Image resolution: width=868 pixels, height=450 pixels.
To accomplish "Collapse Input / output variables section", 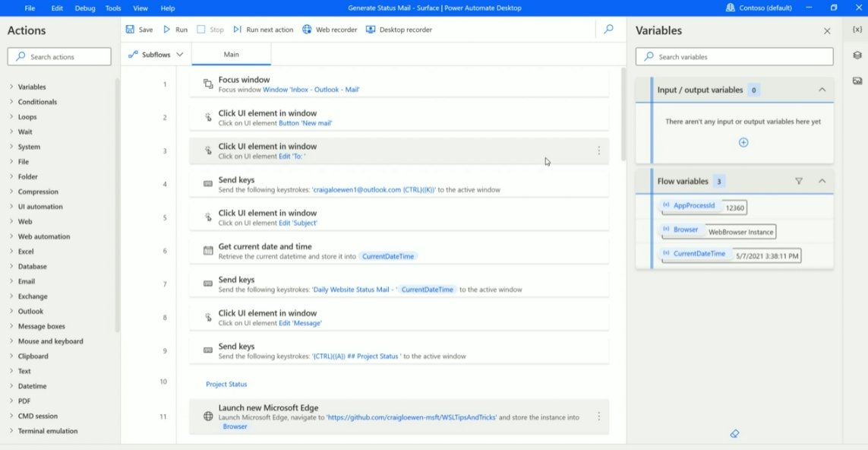I will (x=822, y=90).
